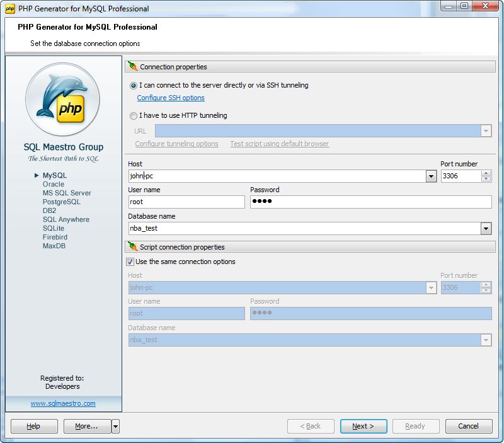504x443 pixels.
Task: Select PostgreSQL in the product list
Action: click(62, 202)
